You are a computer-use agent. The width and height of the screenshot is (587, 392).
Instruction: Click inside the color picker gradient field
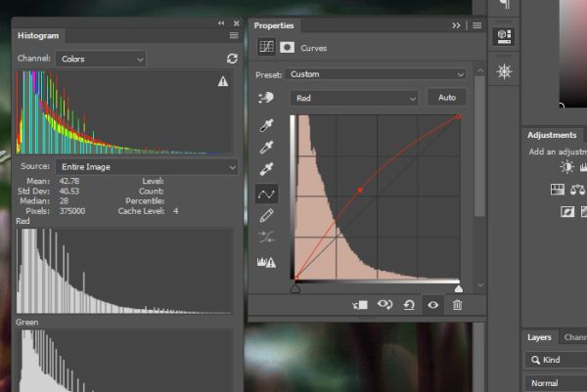pyautogui.click(x=573, y=54)
